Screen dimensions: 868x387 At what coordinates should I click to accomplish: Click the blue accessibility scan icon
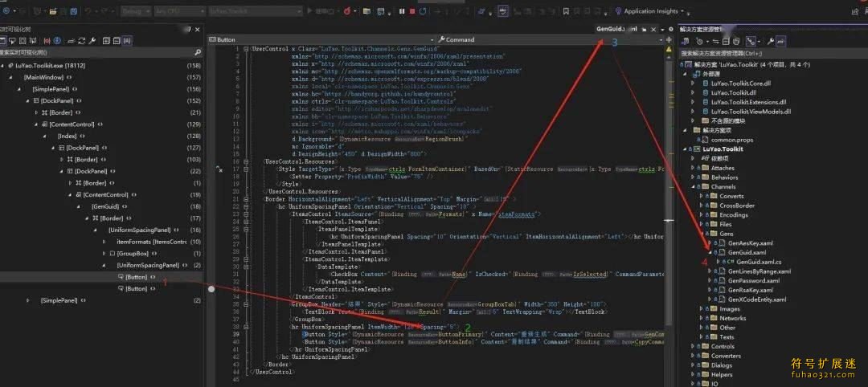point(57,41)
